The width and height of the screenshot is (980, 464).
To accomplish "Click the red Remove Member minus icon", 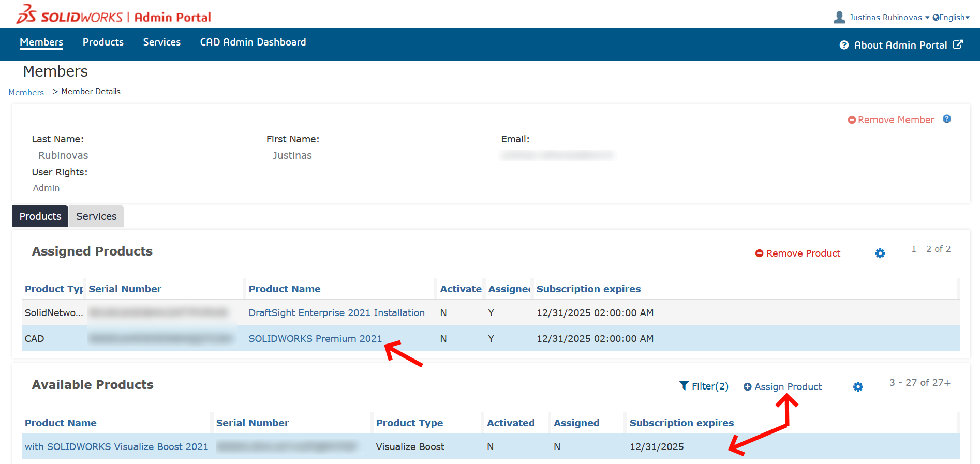I will [852, 120].
